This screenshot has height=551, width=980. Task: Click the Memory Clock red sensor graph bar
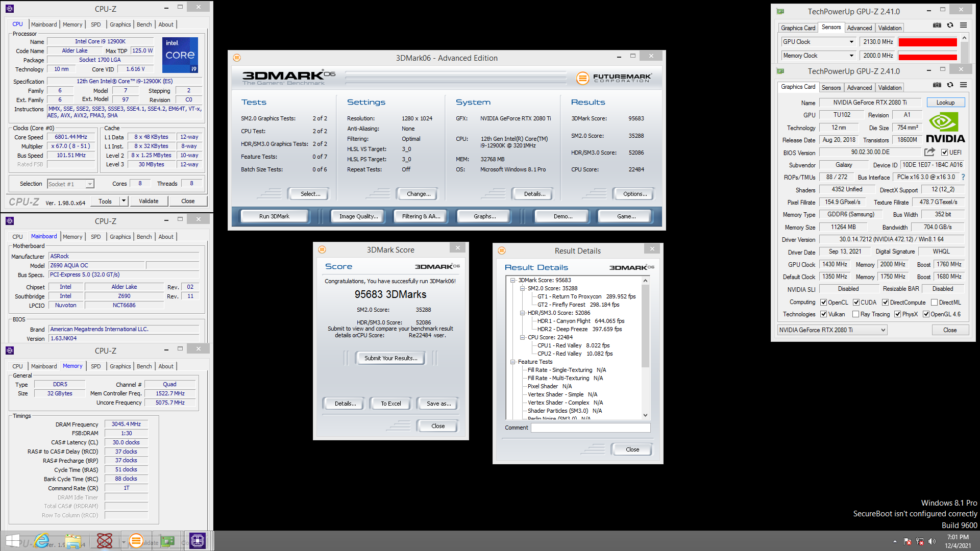(927, 56)
